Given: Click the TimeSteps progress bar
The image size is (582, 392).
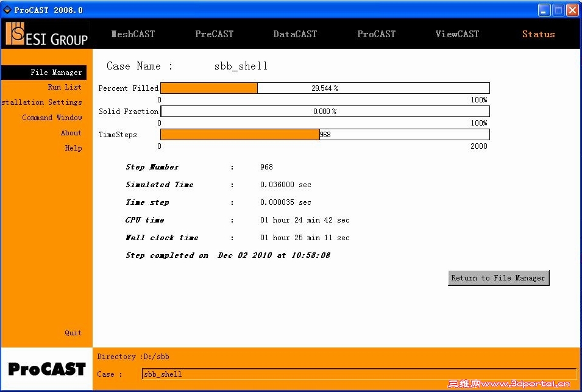Looking at the screenshot, I should 325,134.
